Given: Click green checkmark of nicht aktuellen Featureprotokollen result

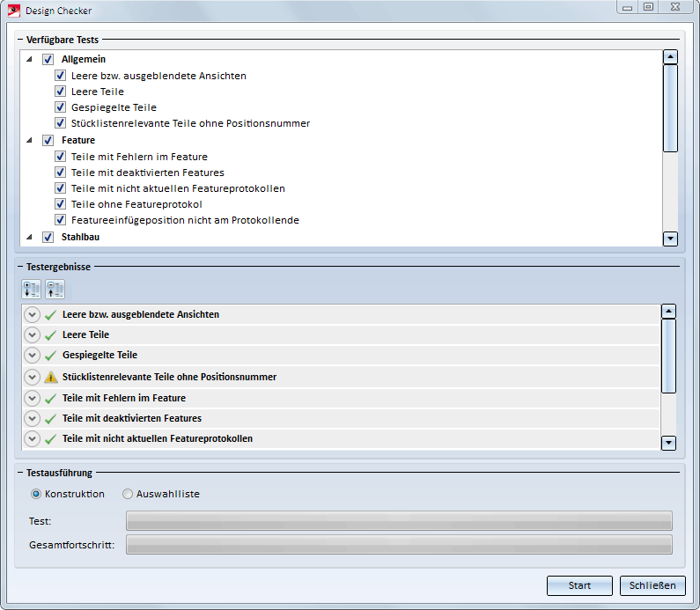Looking at the screenshot, I should 50,439.
